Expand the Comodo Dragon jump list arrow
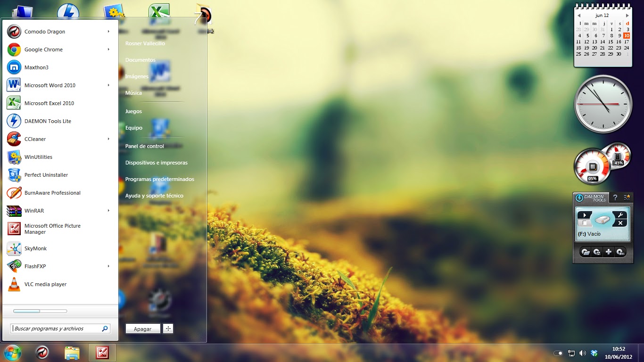644x362 pixels. [x=108, y=32]
